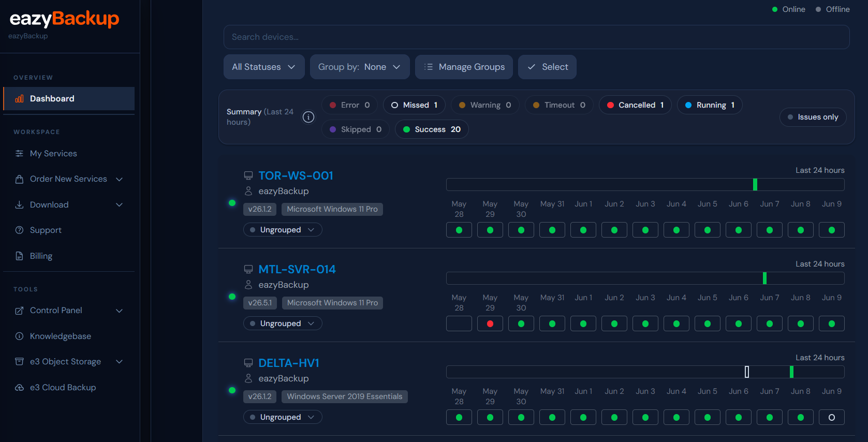
Task: Open Ungrouped dropdown for DELTA-HV1
Action: 283,417
